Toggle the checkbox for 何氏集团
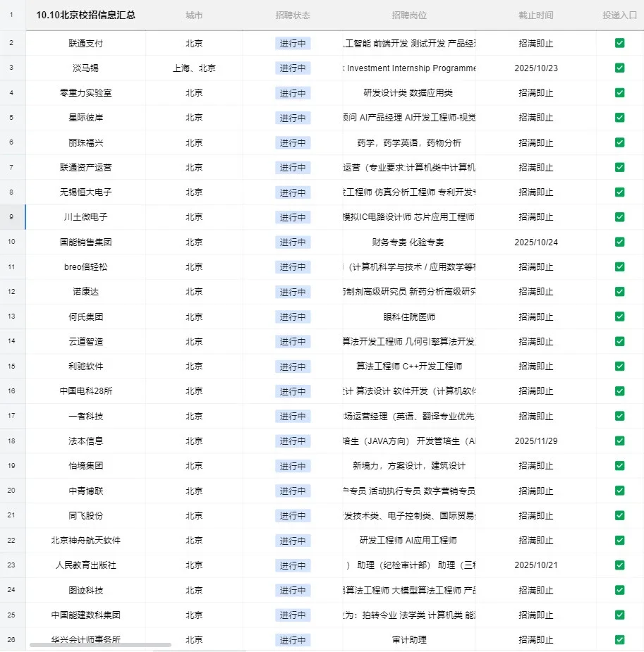This screenshot has width=644, height=652. coord(619,316)
